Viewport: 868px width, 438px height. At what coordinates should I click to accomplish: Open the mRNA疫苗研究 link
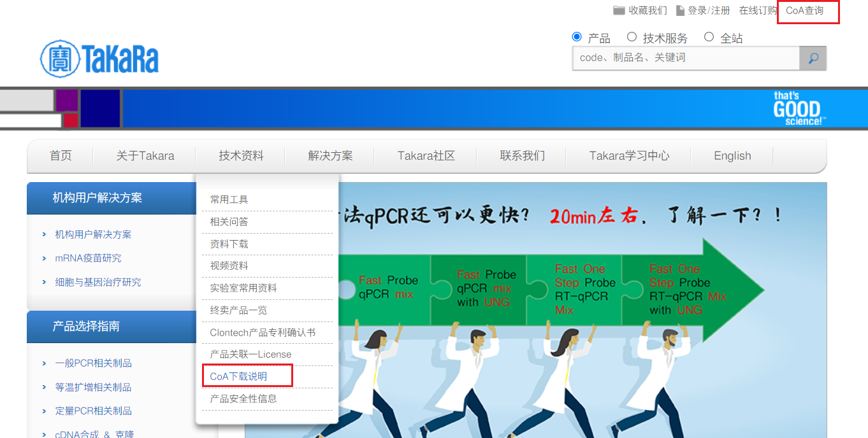click(88, 258)
